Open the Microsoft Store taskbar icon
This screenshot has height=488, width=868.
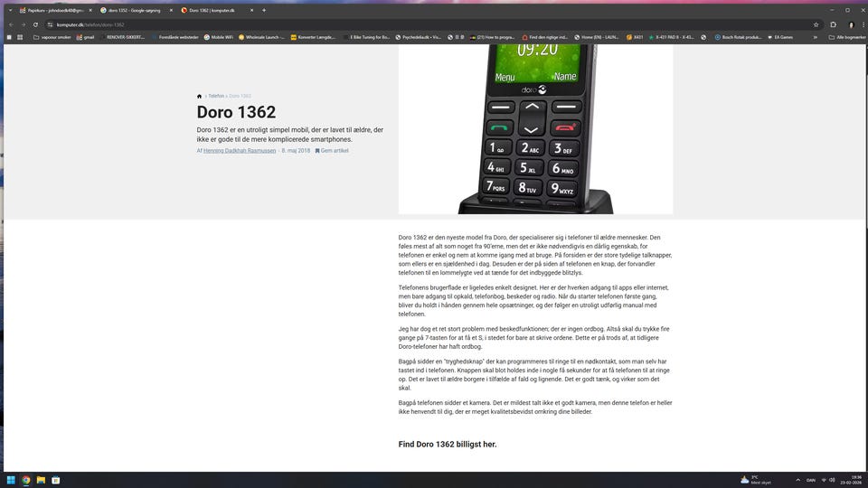pyautogui.click(x=56, y=480)
